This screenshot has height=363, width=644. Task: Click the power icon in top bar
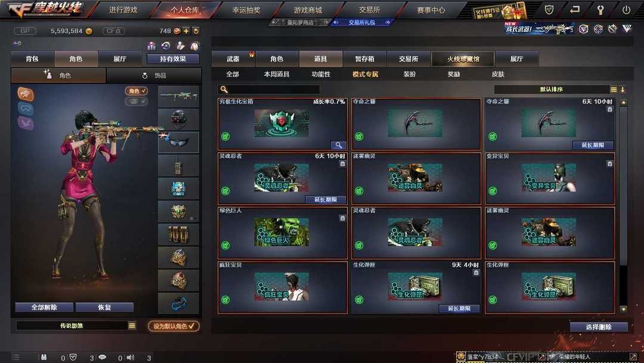pos(626,10)
